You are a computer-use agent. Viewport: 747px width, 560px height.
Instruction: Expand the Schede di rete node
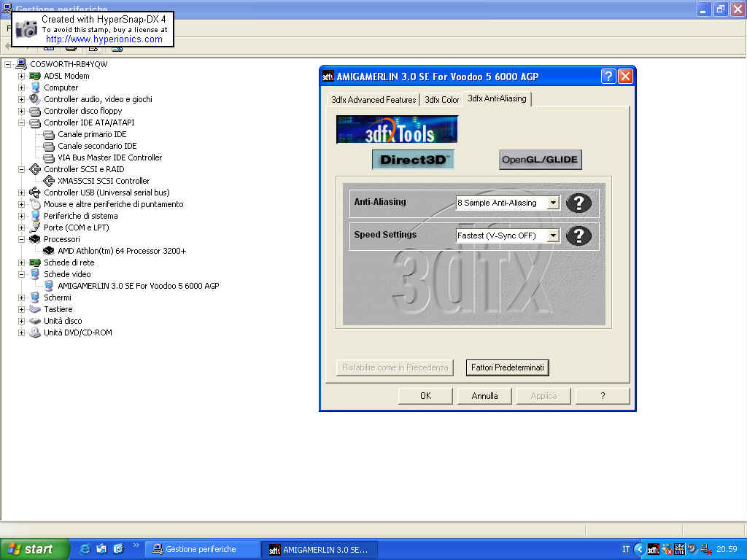(x=21, y=262)
